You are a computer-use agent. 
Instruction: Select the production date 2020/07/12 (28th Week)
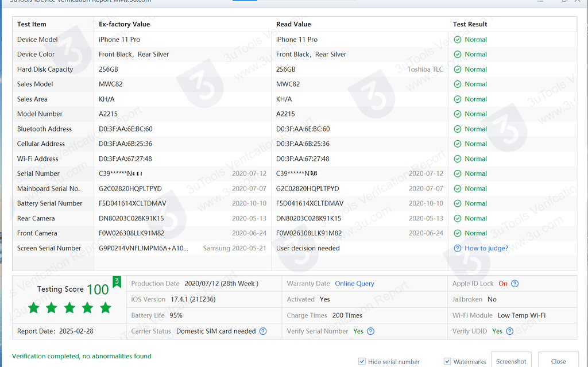[x=222, y=284]
